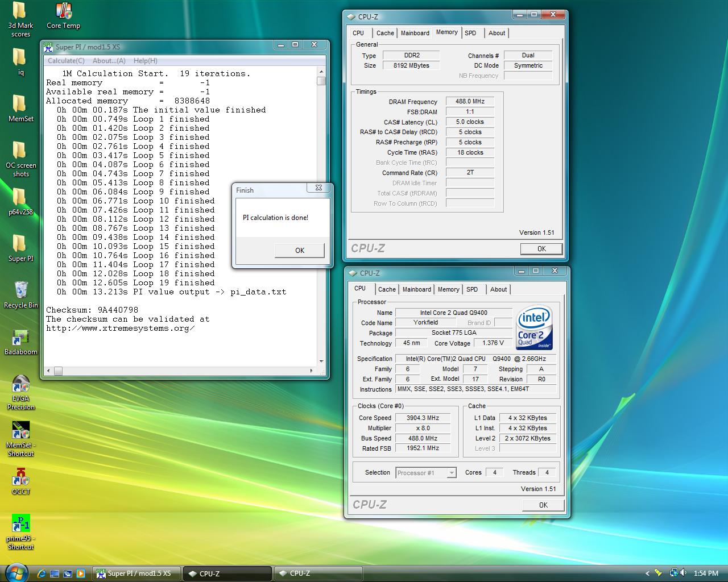Open the Help(H) menu in Super PI
The height and width of the screenshot is (582, 728).
click(x=146, y=61)
